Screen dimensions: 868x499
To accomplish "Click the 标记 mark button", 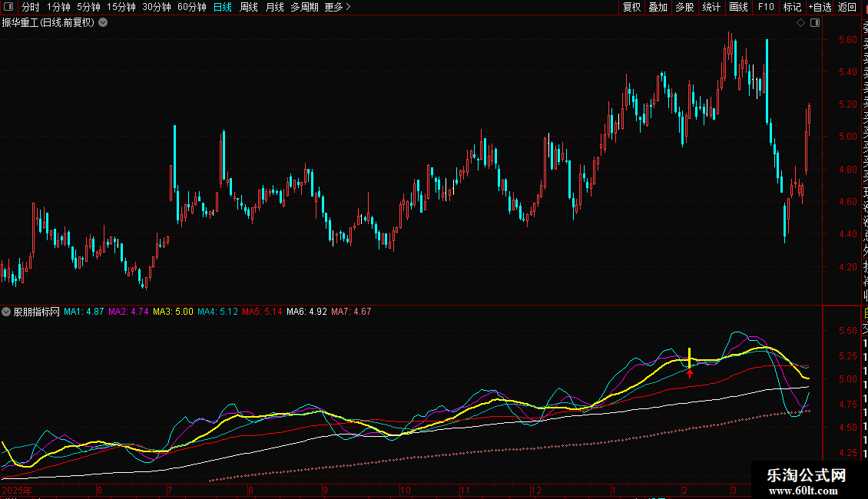I will click(x=792, y=7).
